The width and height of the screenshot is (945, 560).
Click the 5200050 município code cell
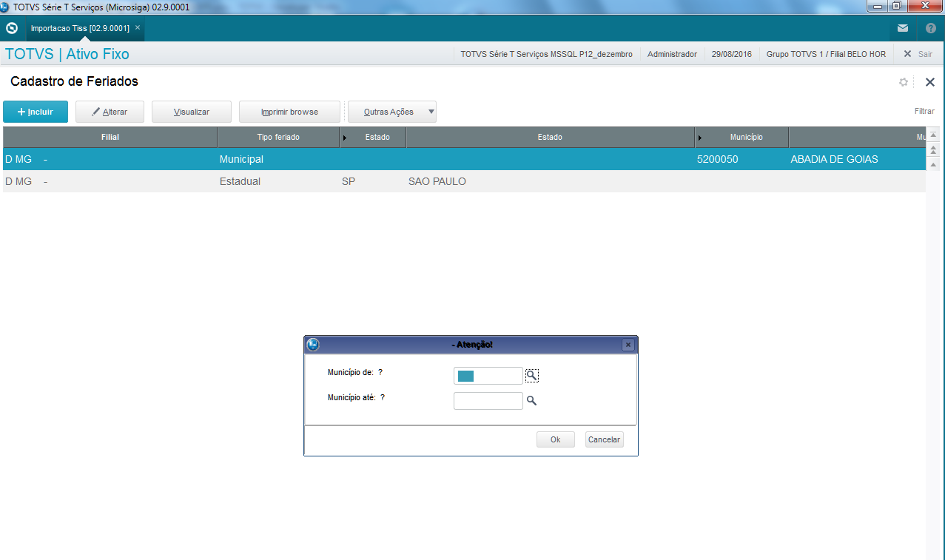point(718,159)
